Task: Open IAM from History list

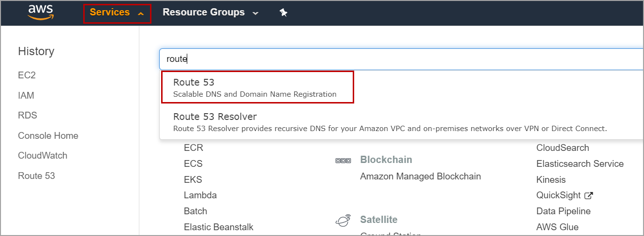Action: coord(26,96)
